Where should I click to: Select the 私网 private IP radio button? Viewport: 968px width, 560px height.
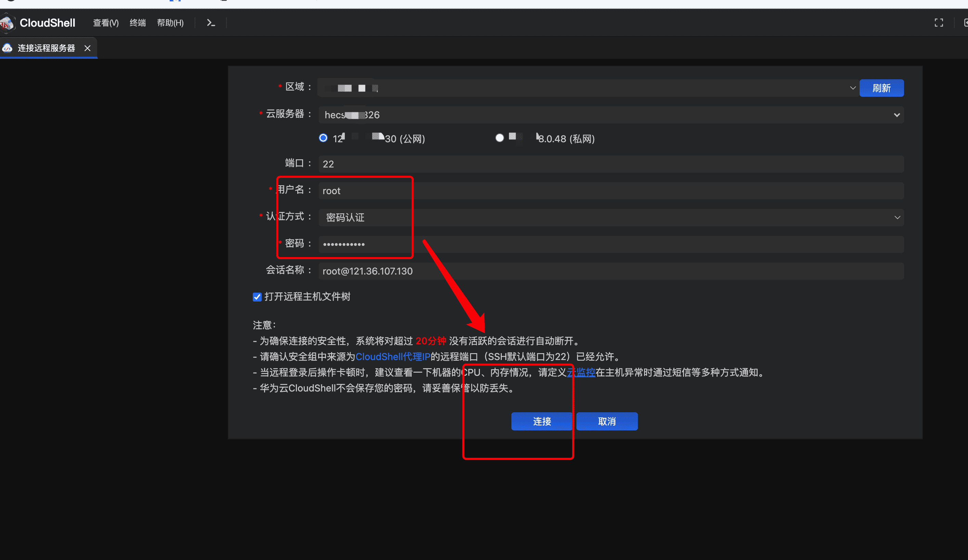[x=499, y=138]
